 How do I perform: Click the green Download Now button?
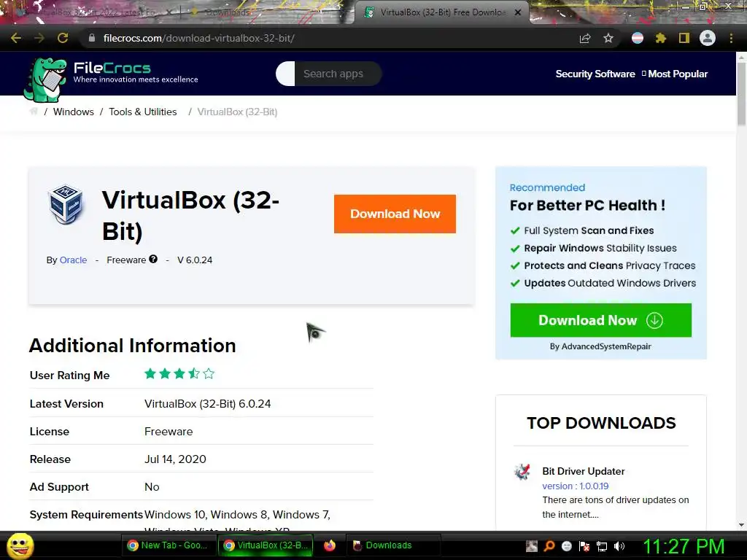(x=601, y=321)
